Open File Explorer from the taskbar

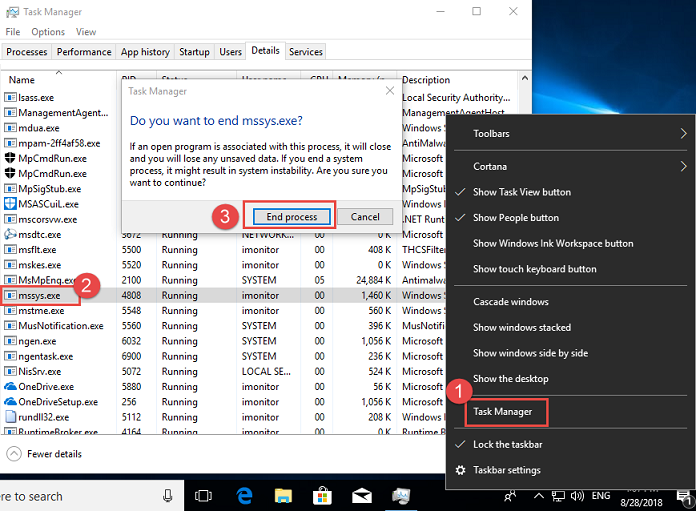[x=283, y=496]
